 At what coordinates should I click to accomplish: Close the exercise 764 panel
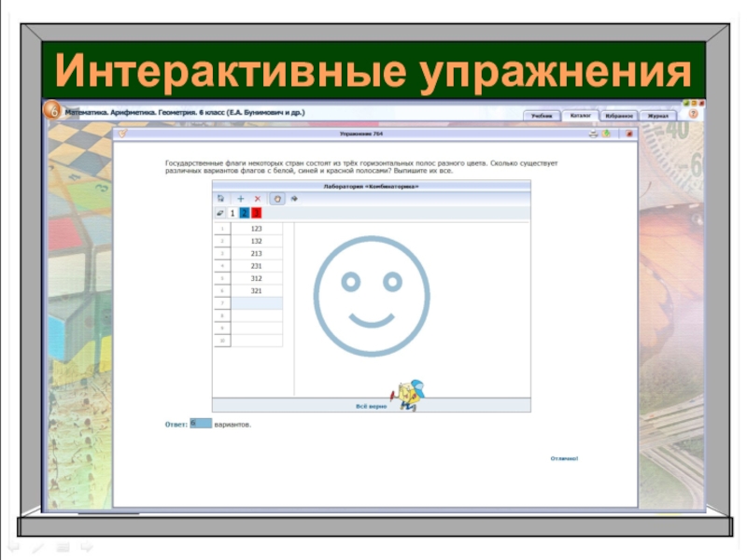tap(628, 133)
